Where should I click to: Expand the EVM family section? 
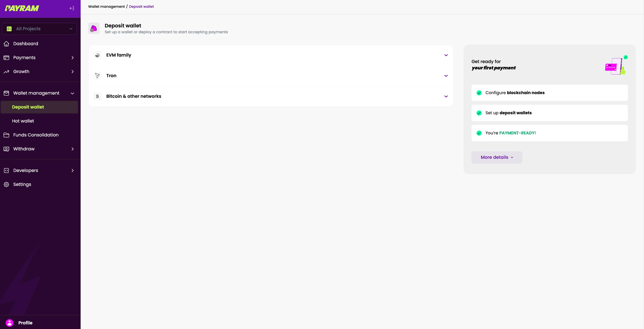(x=446, y=55)
